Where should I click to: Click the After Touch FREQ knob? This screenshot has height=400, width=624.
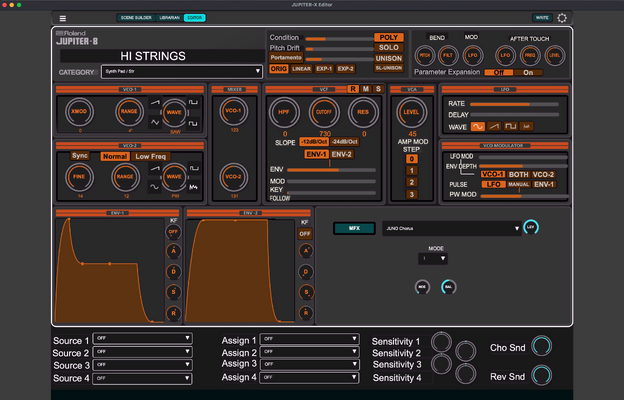530,55
